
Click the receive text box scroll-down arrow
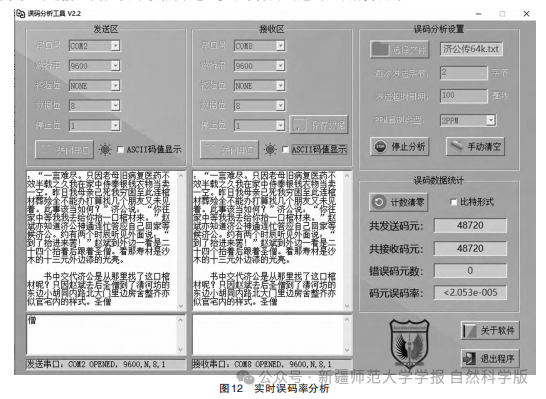point(347,306)
